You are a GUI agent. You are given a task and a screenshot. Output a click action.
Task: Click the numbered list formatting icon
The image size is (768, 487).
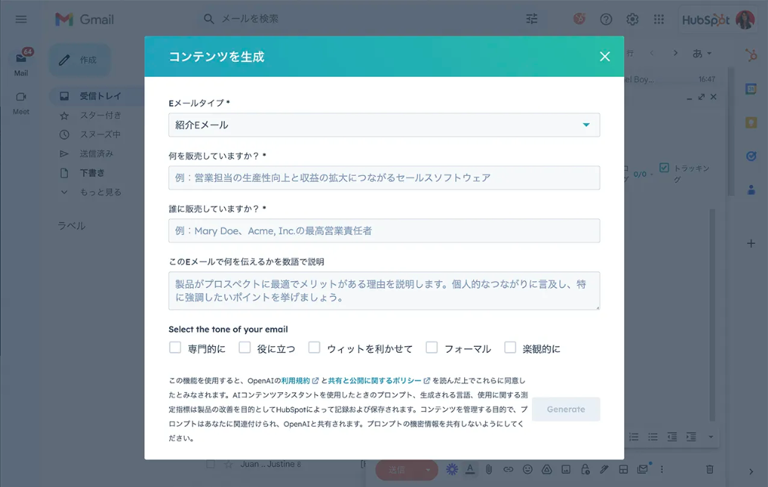tap(634, 437)
